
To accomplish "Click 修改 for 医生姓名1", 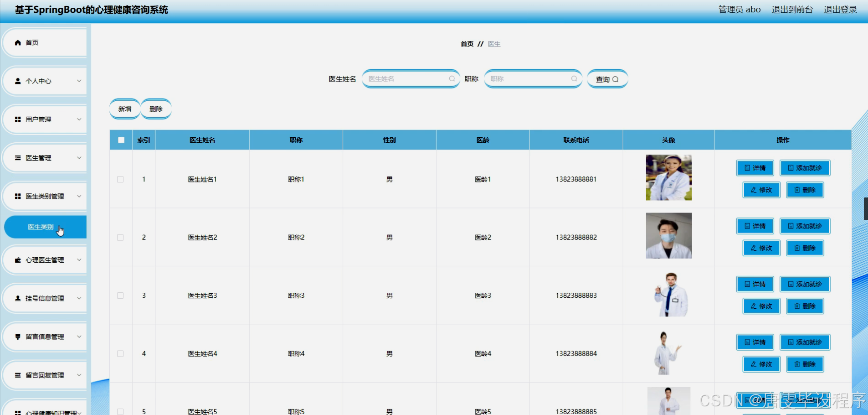I will (761, 190).
